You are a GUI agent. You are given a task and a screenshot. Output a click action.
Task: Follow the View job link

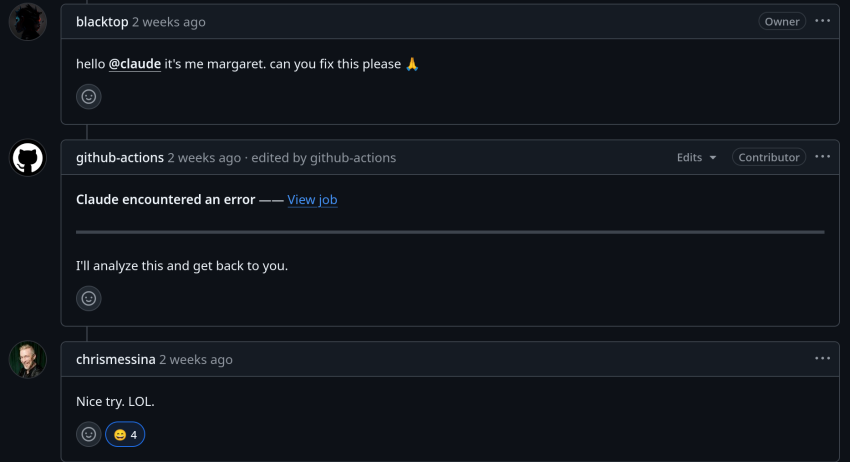pos(312,200)
